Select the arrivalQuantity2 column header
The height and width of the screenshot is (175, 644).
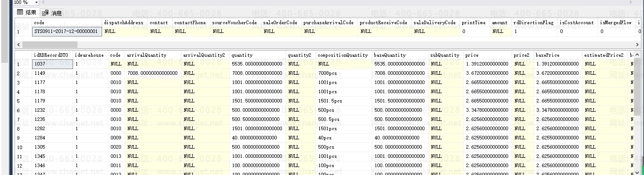coord(205,55)
